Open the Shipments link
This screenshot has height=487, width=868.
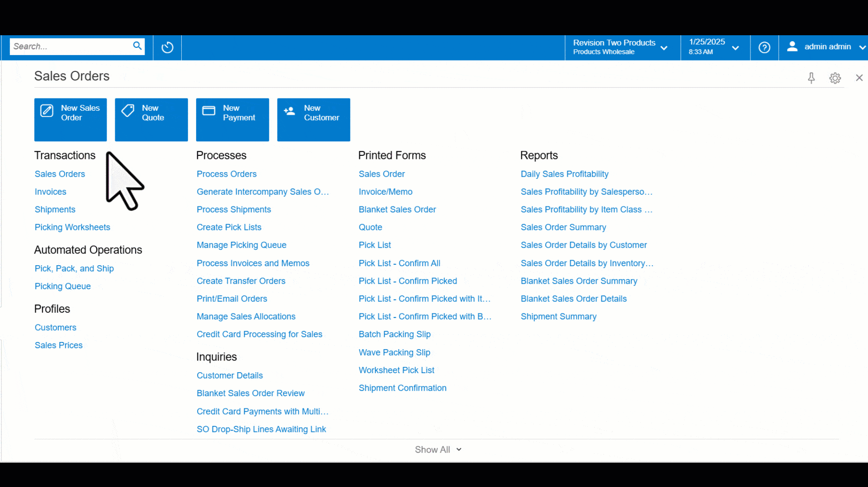(x=55, y=210)
